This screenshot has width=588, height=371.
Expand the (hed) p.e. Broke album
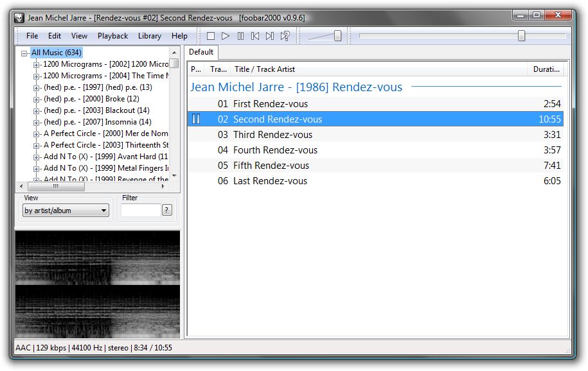point(37,99)
